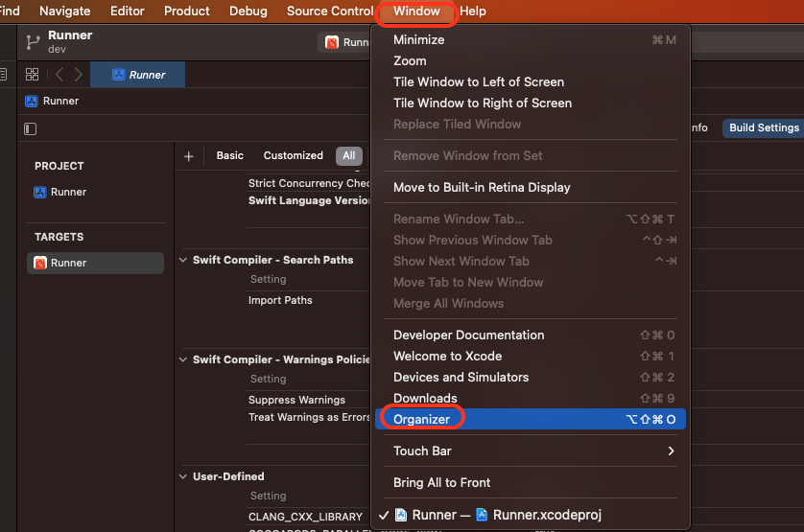804x532 pixels.
Task: Choose Organizer from the Window menu
Action: pyautogui.click(x=531, y=419)
